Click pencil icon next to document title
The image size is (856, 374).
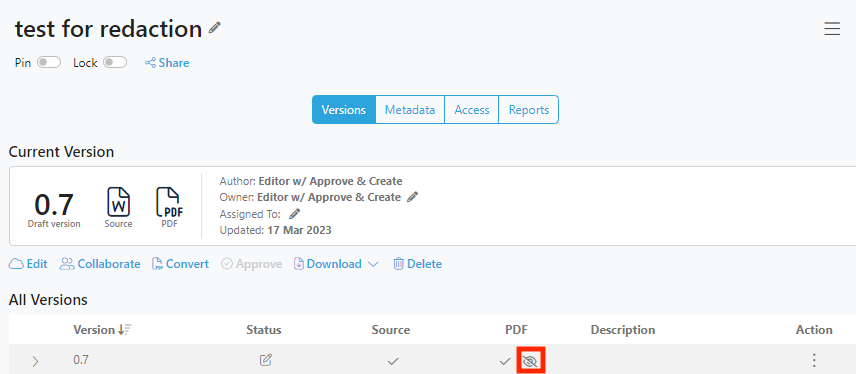coord(215,27)
